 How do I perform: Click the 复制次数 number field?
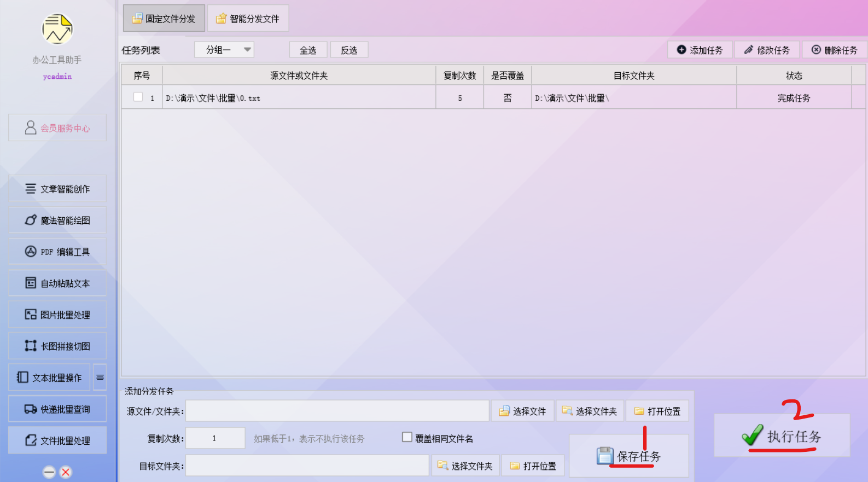(215, 438)
